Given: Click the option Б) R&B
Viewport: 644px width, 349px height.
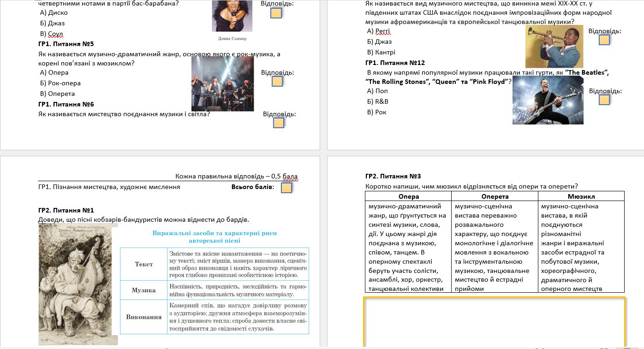Looking at the screenshot, I should coord(377,101).
